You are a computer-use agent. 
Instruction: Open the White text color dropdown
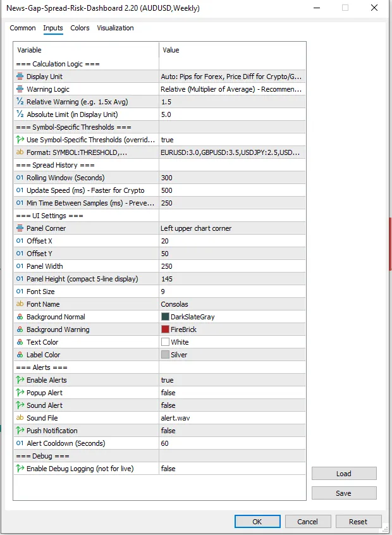click(232, 342)
